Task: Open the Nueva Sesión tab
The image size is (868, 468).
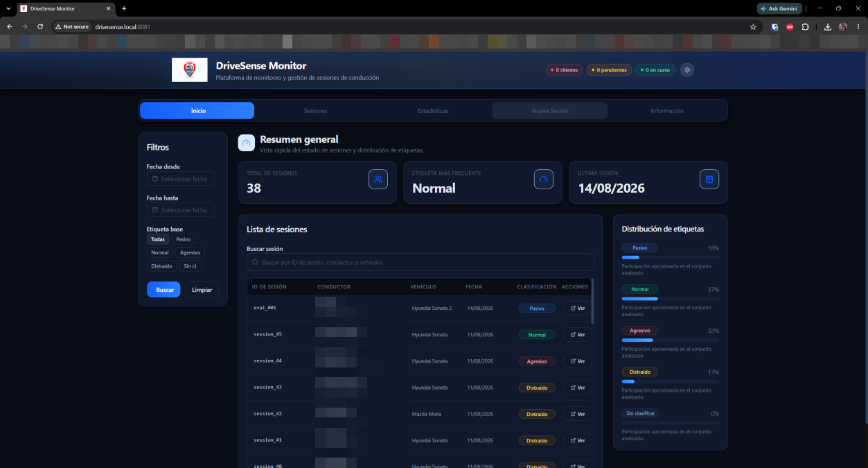Action: pyautogui.click(x=550, y=111)
